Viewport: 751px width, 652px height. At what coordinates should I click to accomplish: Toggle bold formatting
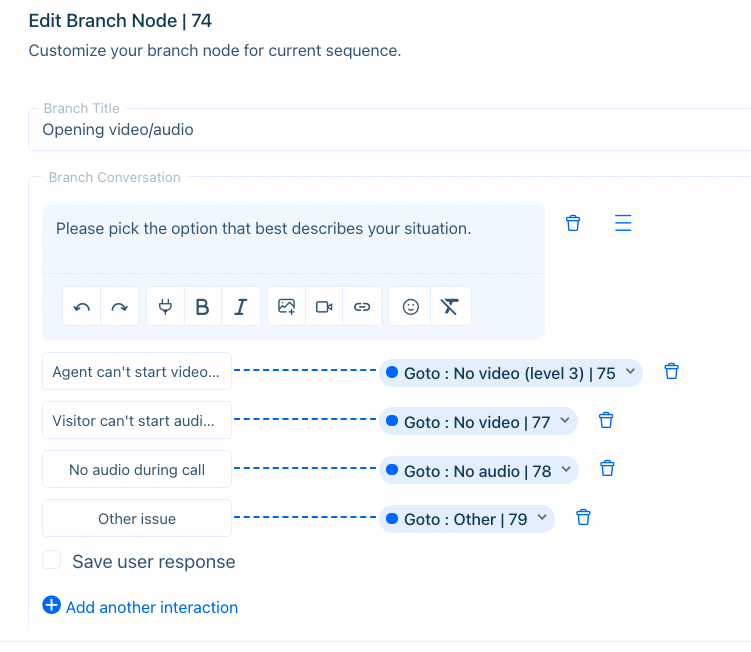point(203,307)
